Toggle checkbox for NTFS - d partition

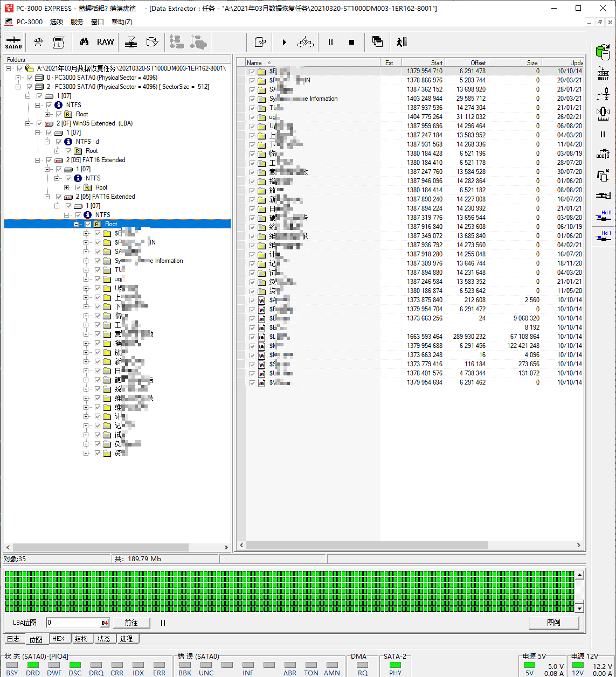59,142
